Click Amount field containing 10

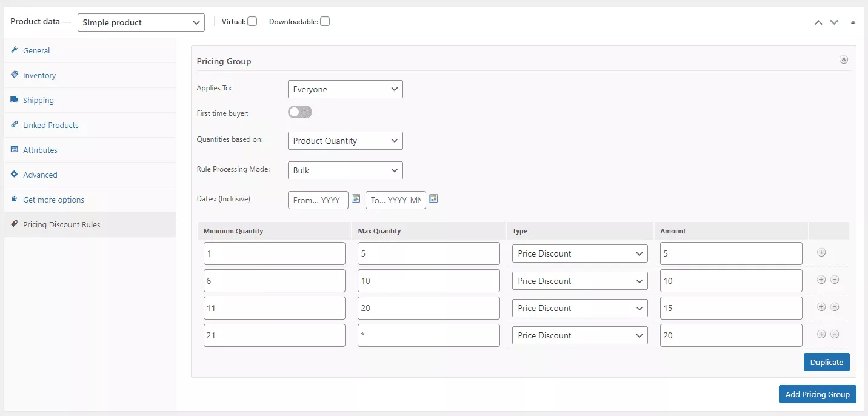(x=732, y=281)
